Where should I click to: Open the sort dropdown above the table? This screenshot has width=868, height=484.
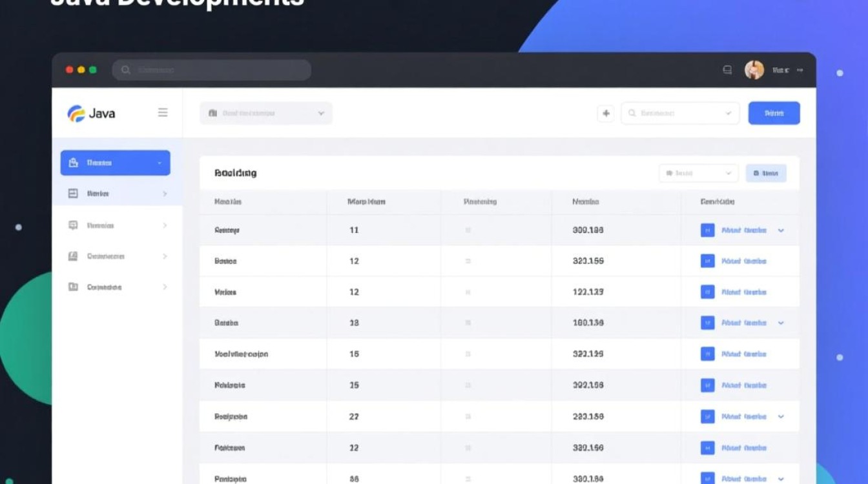tap(698, 173)
